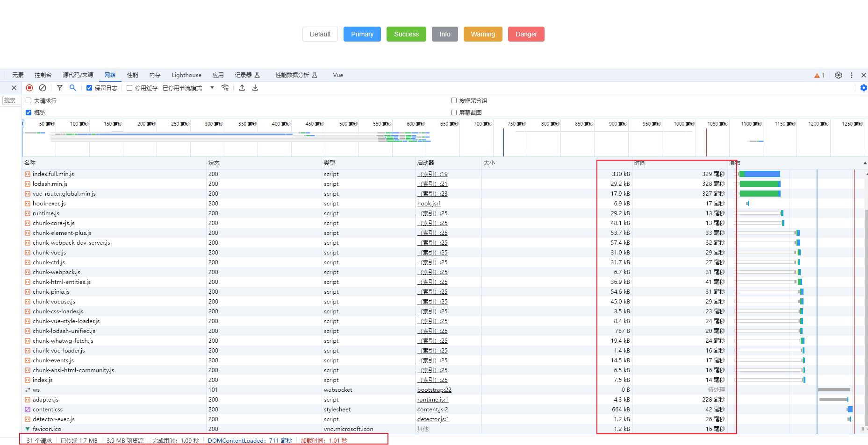The image size is (868, 445).
Task: Click script icon beside chunk-pinia.js
Action: point(28,292)
